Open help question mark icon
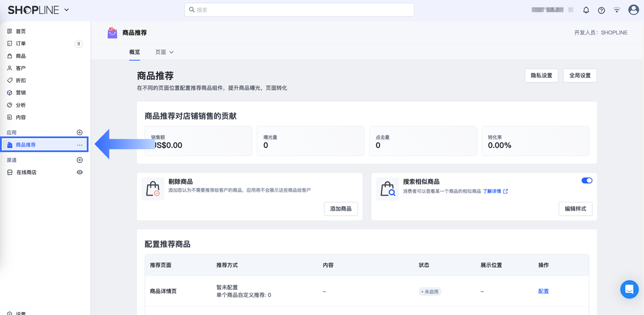This screenshot has height=315, width=644. point(601,10)
